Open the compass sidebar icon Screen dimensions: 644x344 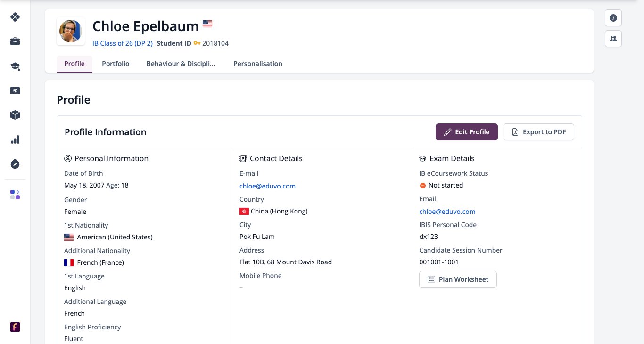click(15, 164)
